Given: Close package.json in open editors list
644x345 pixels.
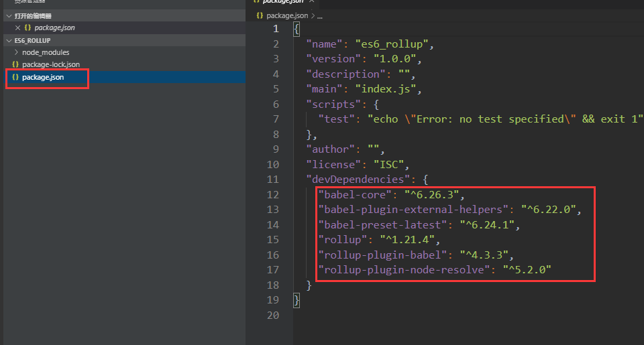Looking at the screenshot, I should click(x=17, y=28).
